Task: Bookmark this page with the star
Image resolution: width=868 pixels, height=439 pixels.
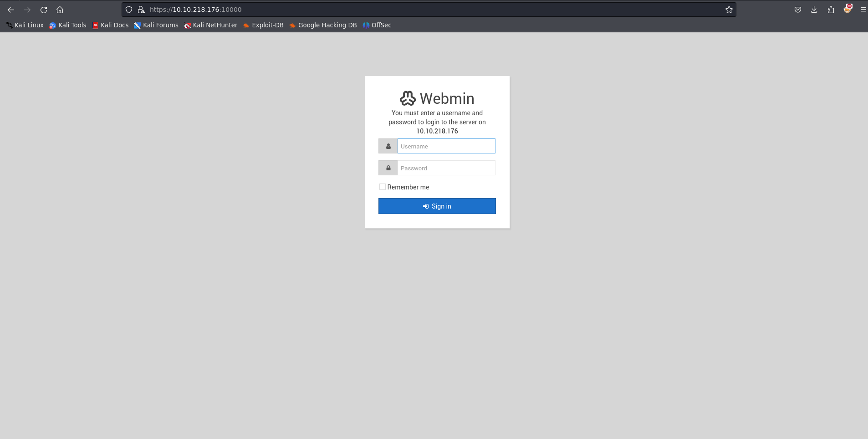Action: point(729,10)
